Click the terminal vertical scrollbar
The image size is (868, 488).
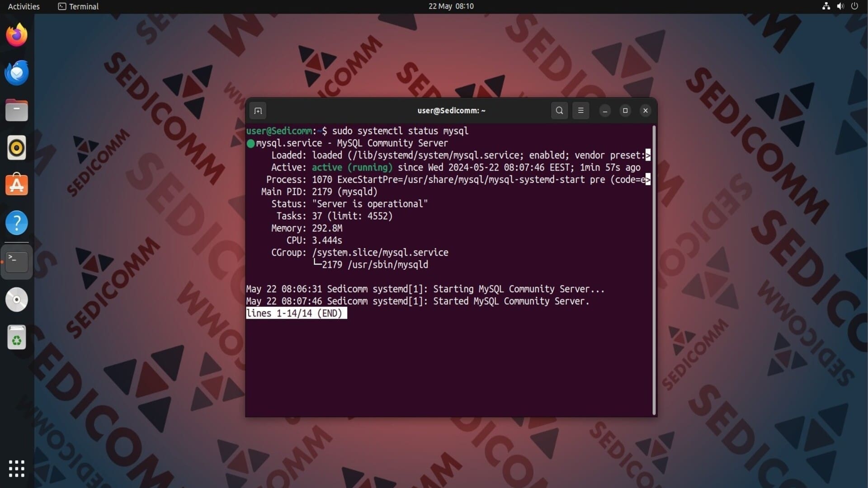pyautogui.click(x=654, y=270)
